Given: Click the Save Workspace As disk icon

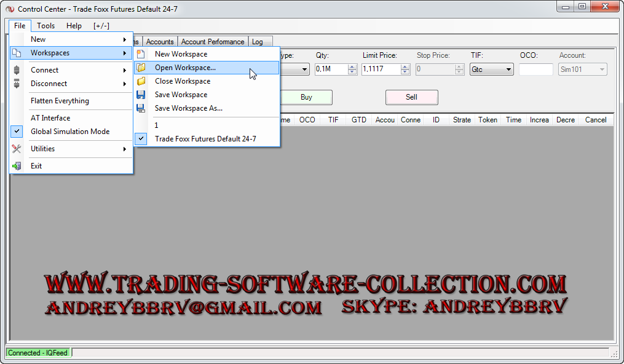Looking at the screenshot, I should (141, 108).
